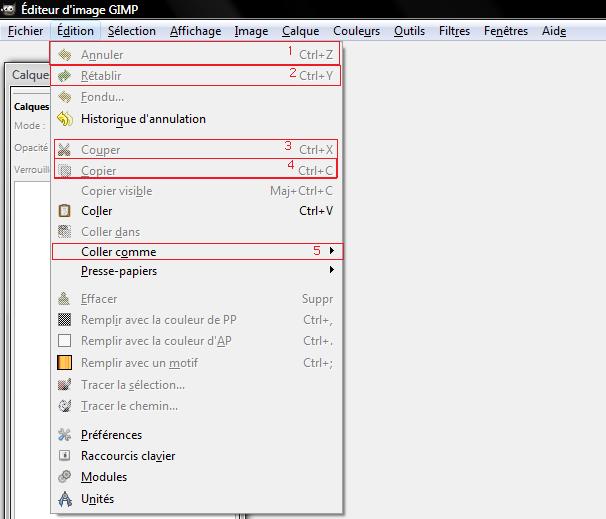
Task: Open the Aide menu
Action: (554, 31)
